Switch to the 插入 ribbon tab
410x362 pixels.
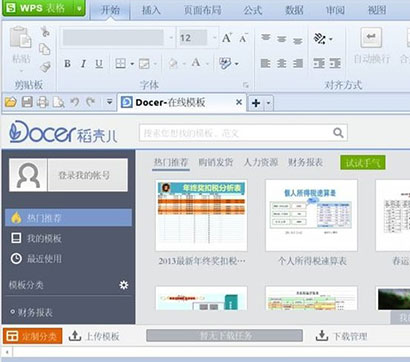[x=151, y=10]
